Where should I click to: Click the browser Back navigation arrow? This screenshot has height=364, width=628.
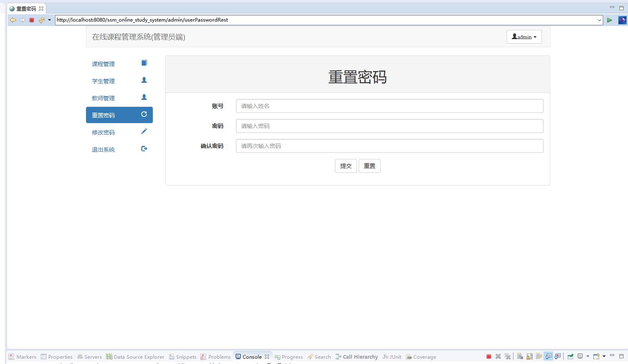pyautogui.click(x=13, y=20)
